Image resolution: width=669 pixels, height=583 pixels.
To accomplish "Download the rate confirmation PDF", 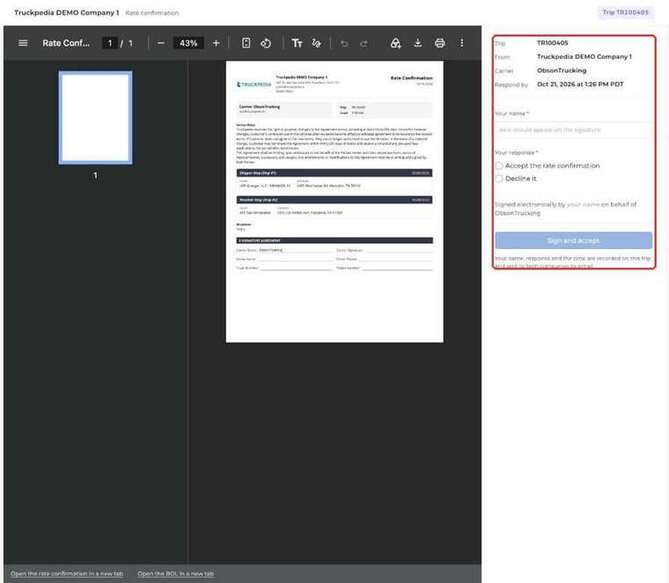I will point(418,43).
